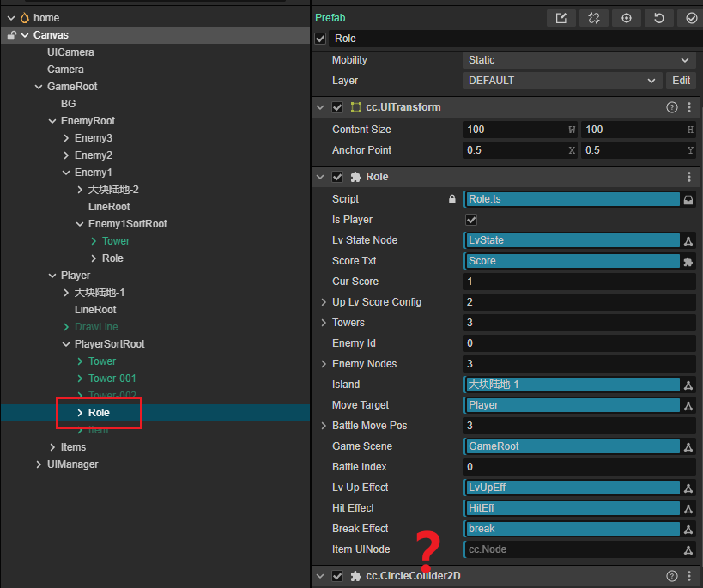Collapse the GameRoot tree node
703x588 pixels.
point(39,87)
